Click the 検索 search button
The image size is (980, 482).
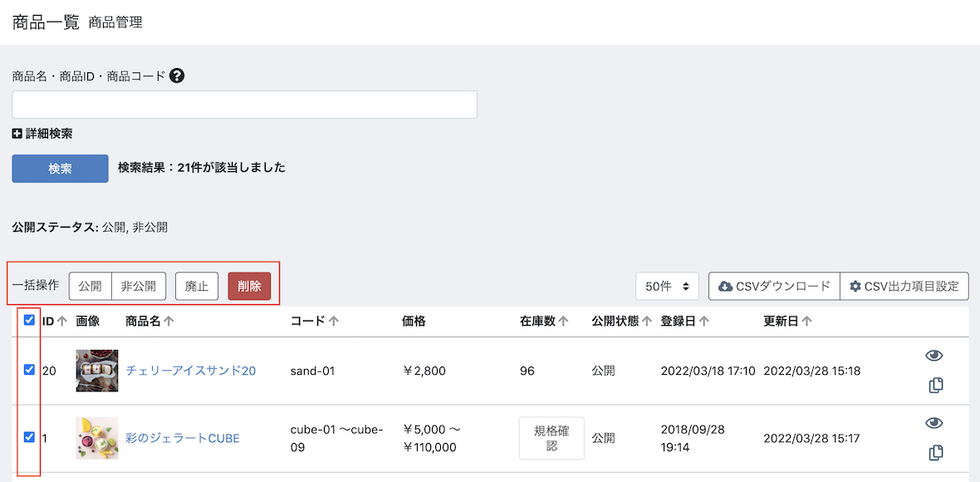click(x=60, y=169)
